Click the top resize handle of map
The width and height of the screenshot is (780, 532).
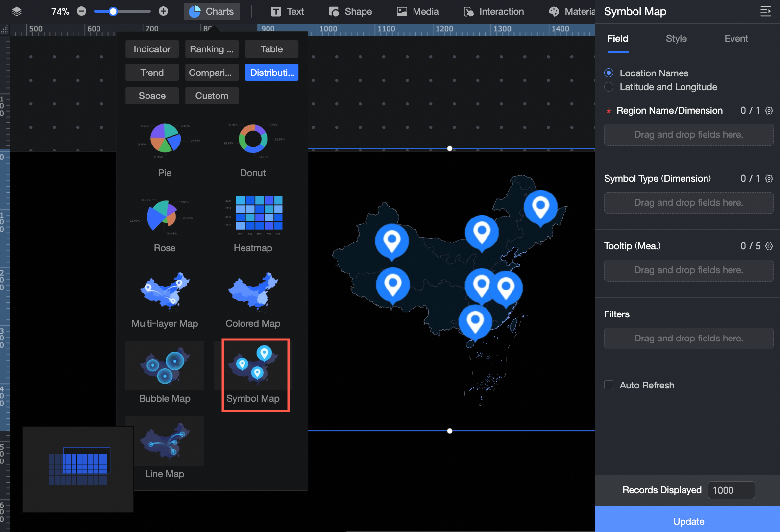[x=450, y=148]
